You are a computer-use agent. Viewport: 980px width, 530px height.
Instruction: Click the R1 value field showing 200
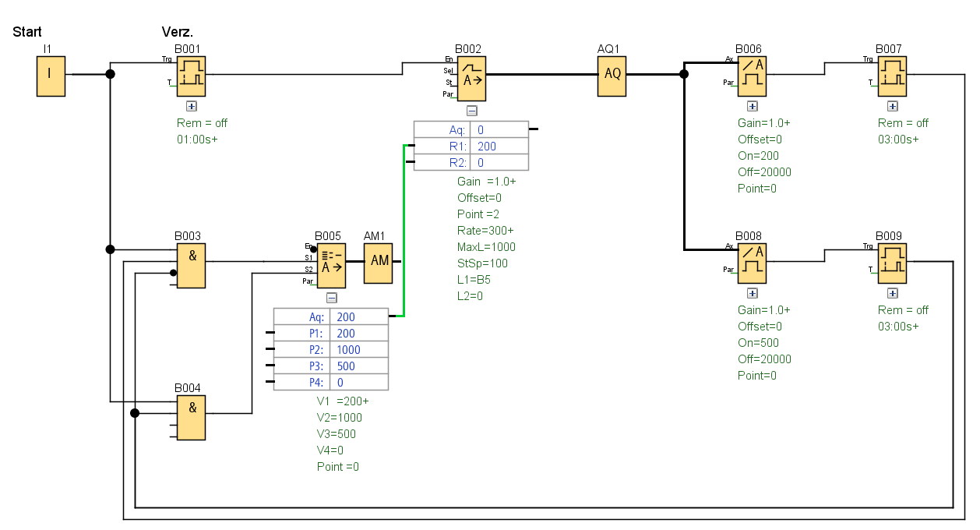(499, 147)
